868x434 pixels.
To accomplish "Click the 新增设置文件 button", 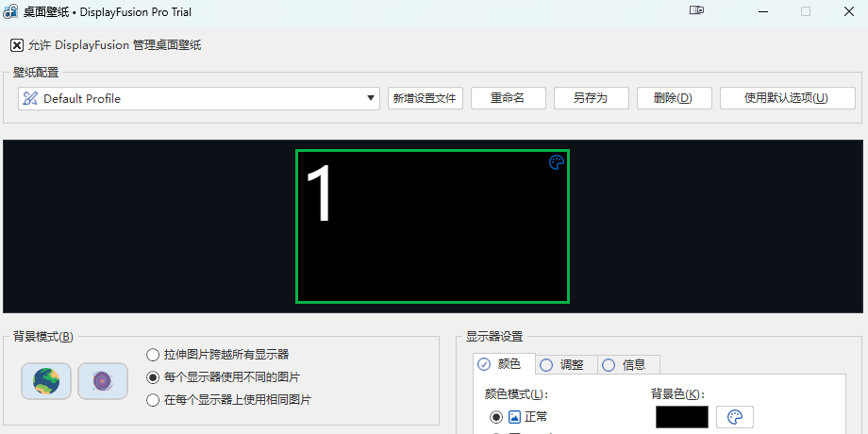I will [426, 98].
